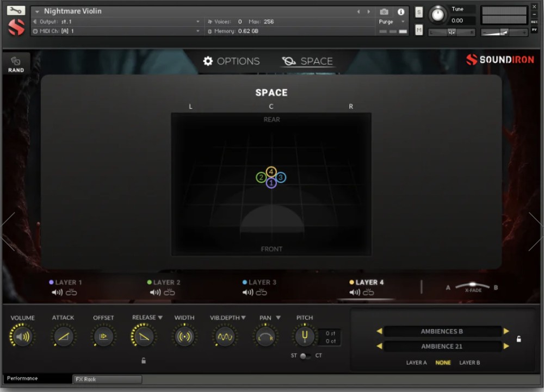Select LAYER B ambience button
544x392 pixels.
point(469,363)
